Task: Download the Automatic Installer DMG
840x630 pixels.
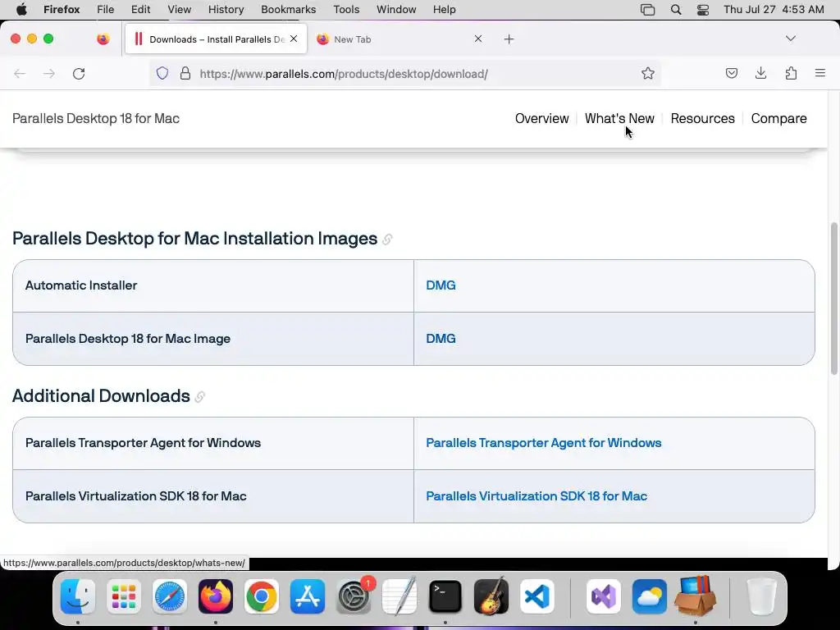Action: click(x=441, y=285)
